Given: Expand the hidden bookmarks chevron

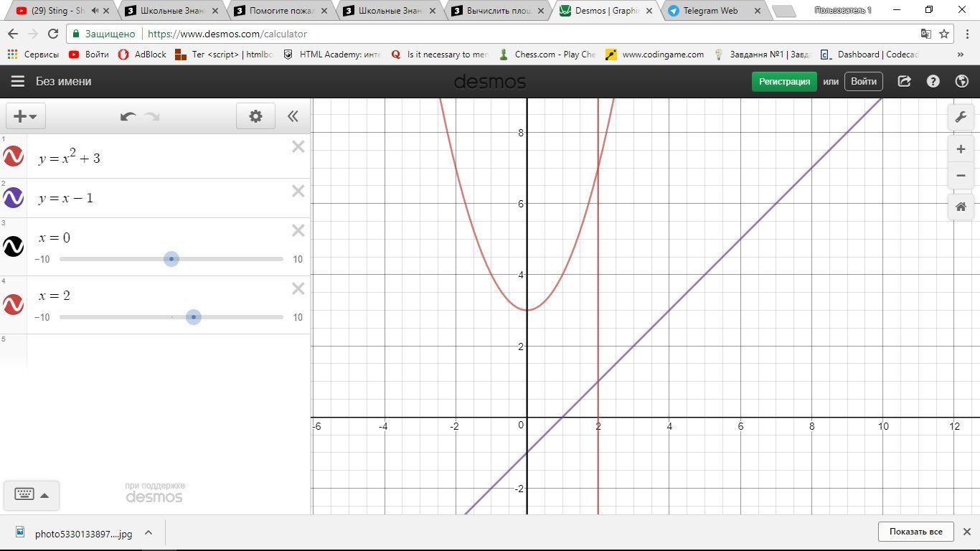Looking at the screenshot, I should (x=961, y=55).
